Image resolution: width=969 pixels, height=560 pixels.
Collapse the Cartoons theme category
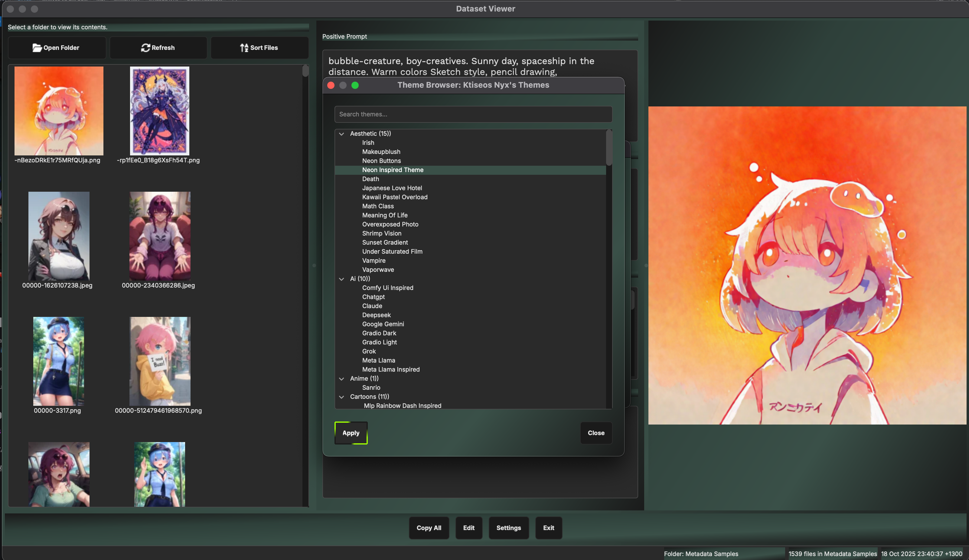point(341,397)
